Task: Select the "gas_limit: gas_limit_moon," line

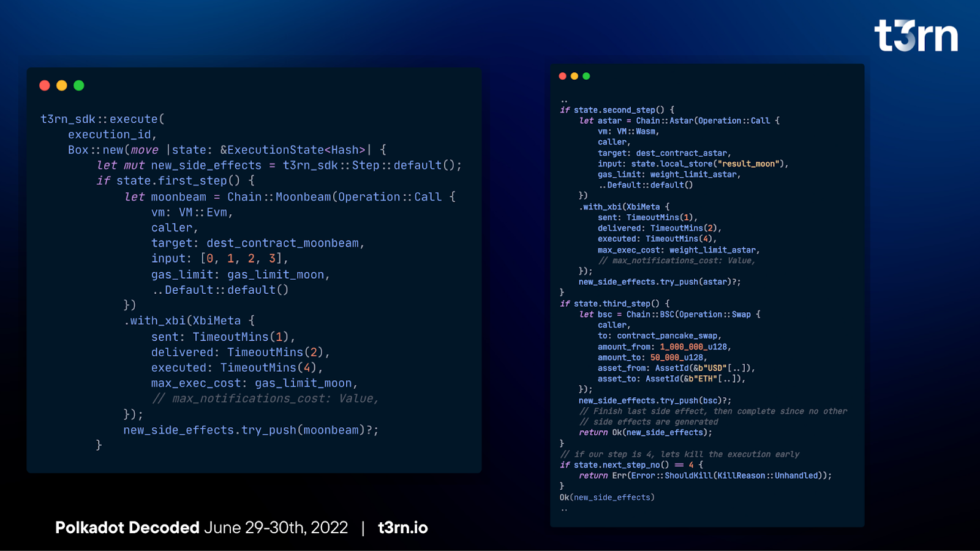Action: click(241, 275)
